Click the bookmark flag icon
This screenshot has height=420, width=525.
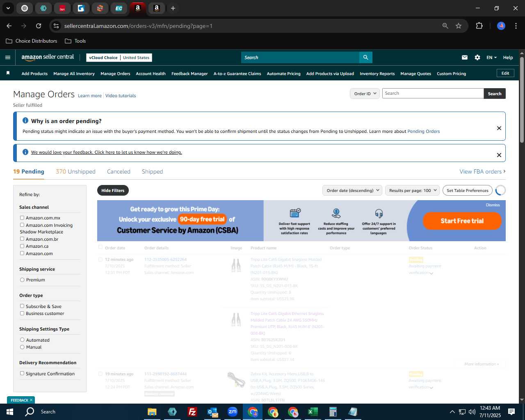pyautogui.click(x=8, y=73)
